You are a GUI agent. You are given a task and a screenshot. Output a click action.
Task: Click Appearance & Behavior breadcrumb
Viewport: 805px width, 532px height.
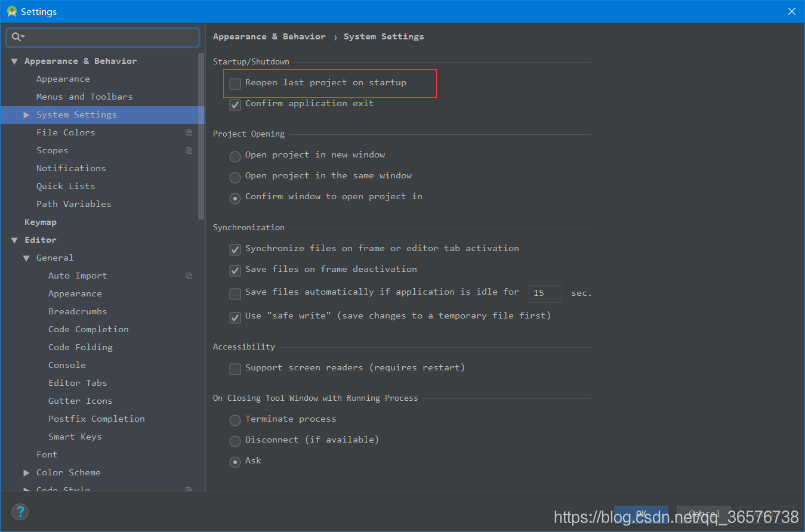[269, 36]
